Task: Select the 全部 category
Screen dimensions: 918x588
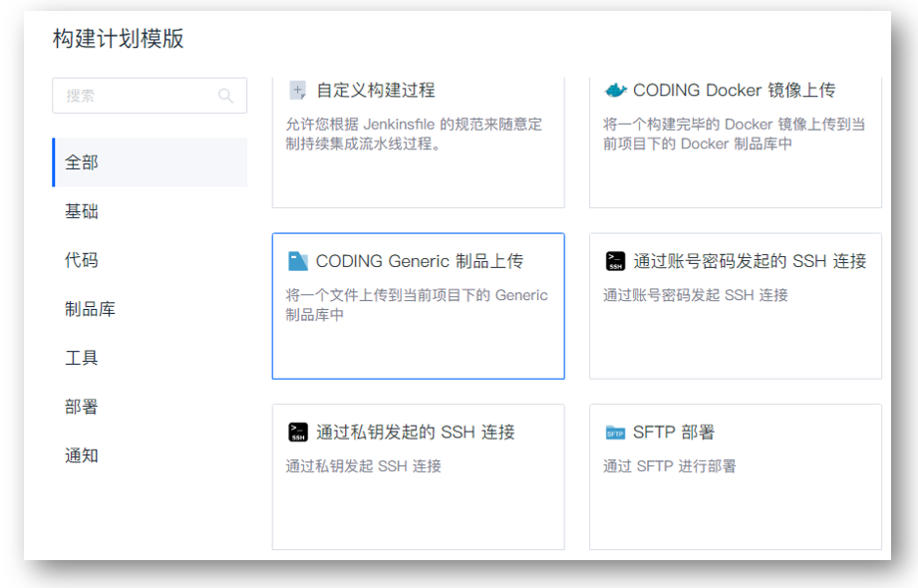Action: point(150,162)
